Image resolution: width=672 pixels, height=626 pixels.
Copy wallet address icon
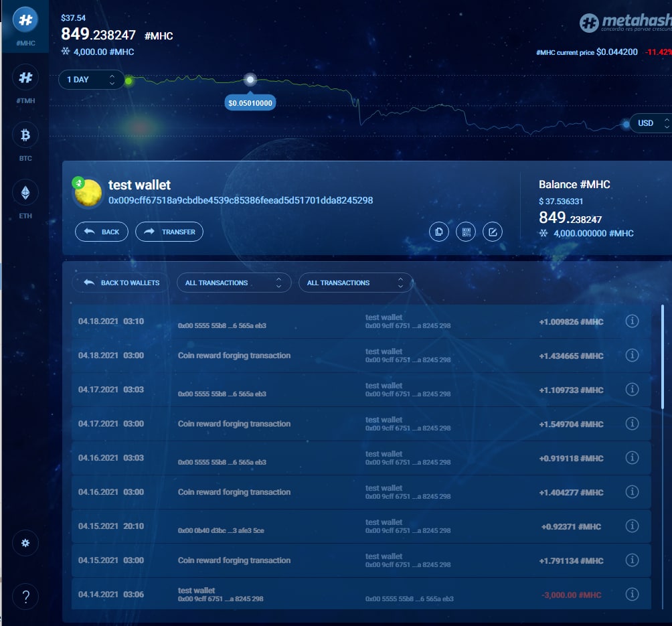point(439,232)
